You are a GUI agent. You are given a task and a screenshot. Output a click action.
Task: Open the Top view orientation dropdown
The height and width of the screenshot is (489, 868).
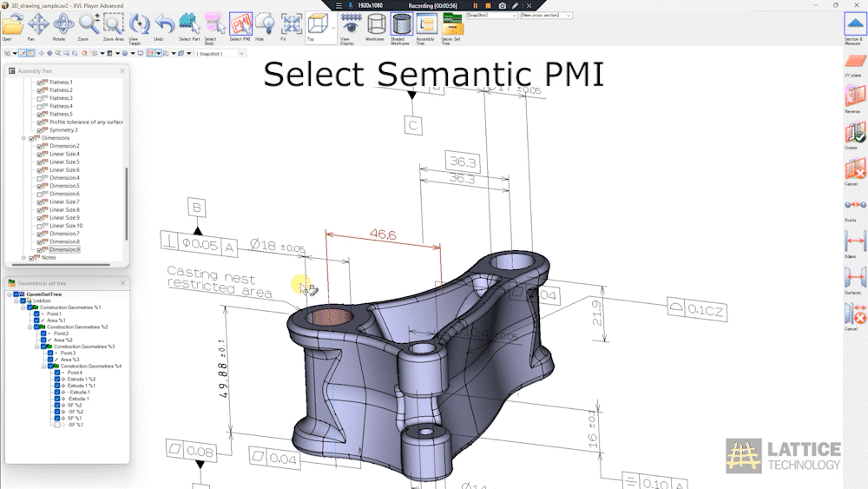pyautogui.click(x=333, y=28)
